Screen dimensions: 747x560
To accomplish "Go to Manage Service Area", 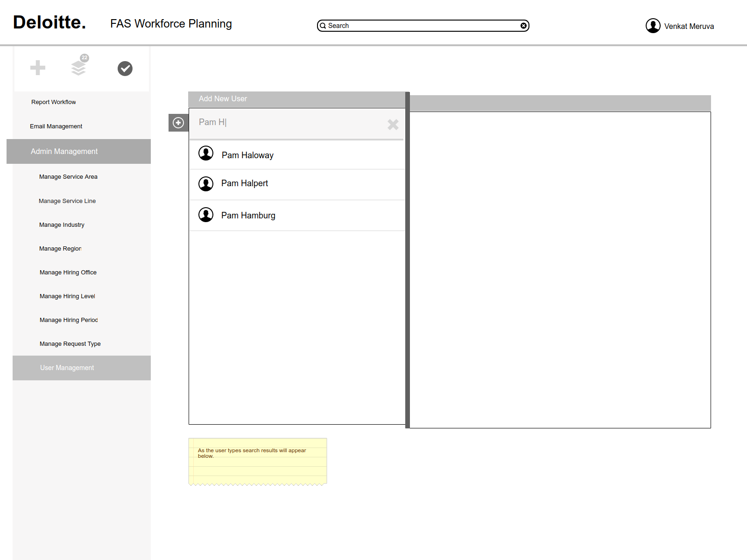I will coord(68,177).
